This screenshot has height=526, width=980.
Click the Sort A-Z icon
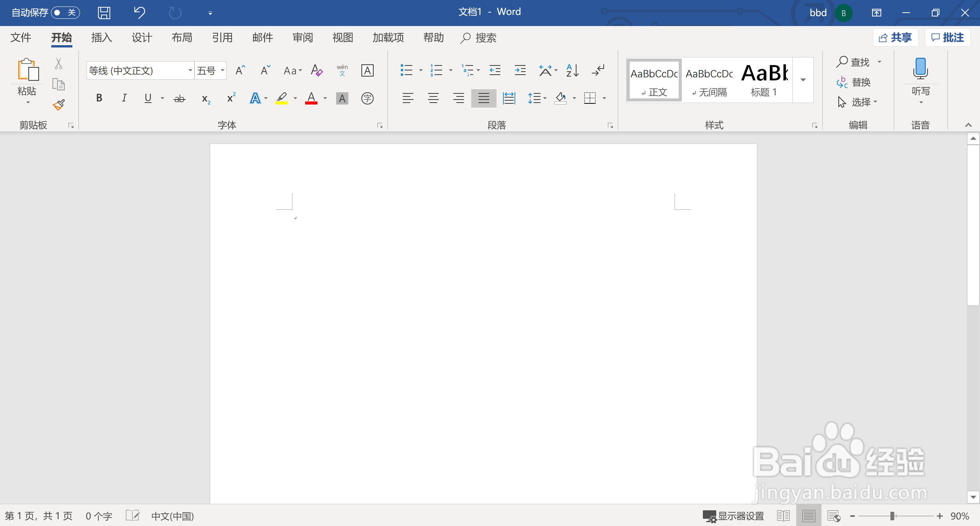coord(572,70)
